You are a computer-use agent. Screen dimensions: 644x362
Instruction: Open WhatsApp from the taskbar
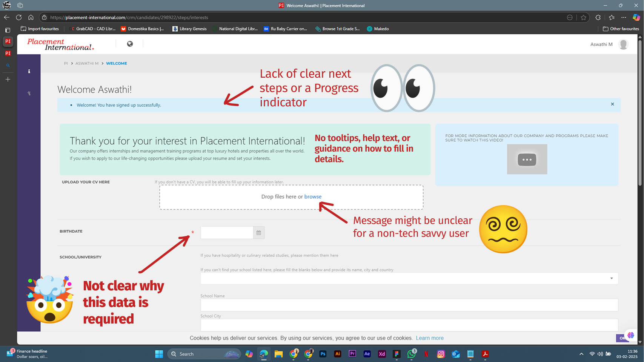tap(411, 354)
